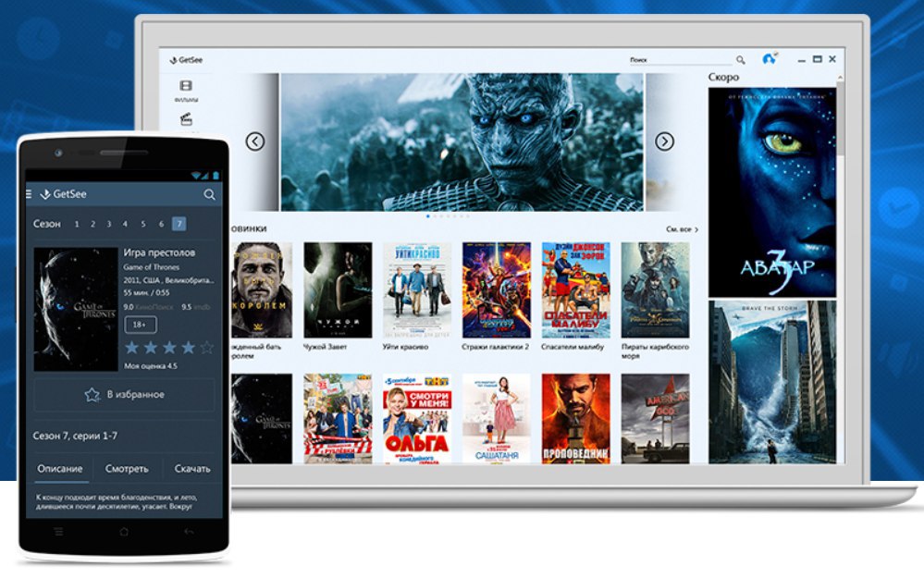Select season 6 on the phone

click(x=161, y=224)
